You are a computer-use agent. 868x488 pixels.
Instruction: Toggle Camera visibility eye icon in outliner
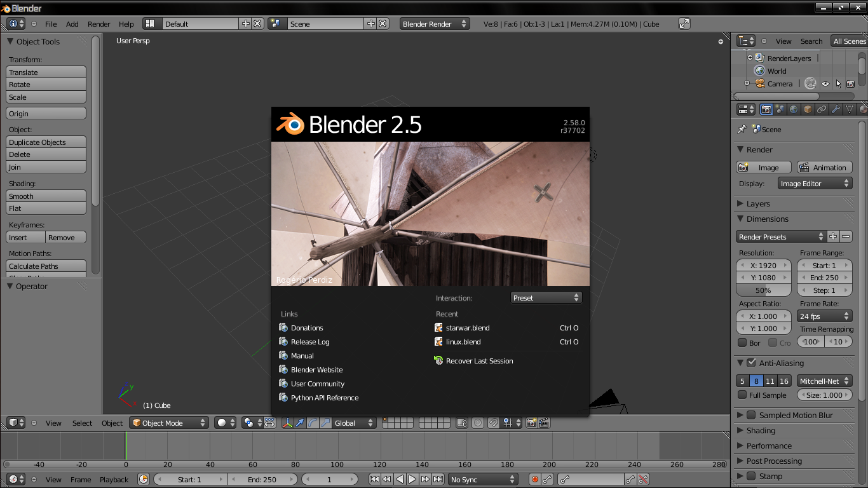tap(825, 83)
